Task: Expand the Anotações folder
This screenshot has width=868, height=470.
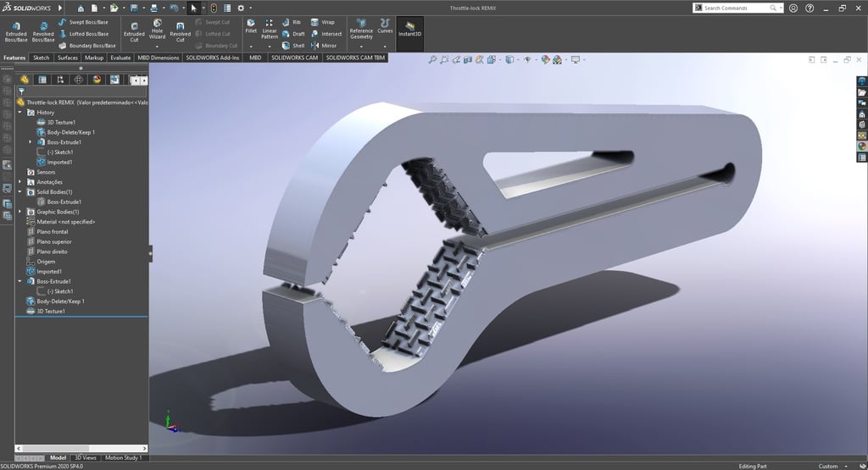Action: tap(20, 182)
